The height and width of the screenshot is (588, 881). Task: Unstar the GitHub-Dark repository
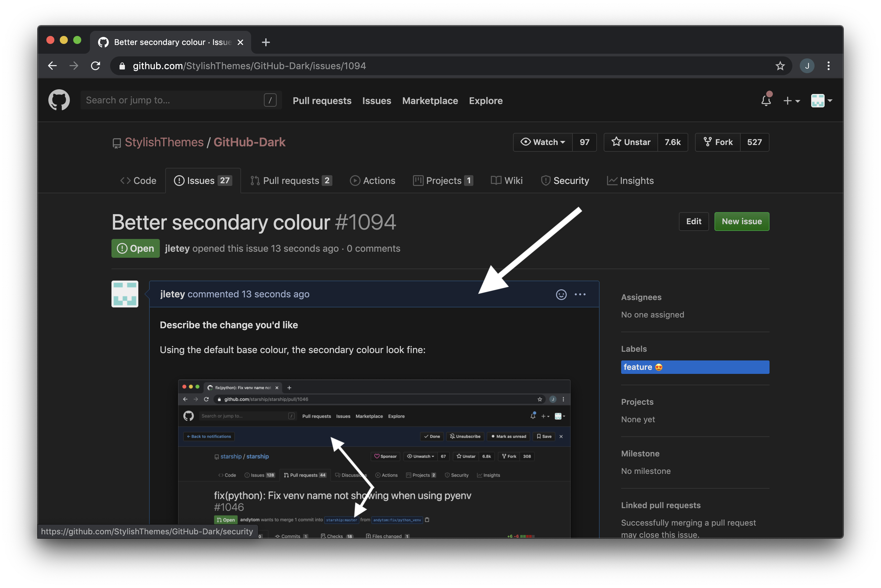(x=631, y=142)
